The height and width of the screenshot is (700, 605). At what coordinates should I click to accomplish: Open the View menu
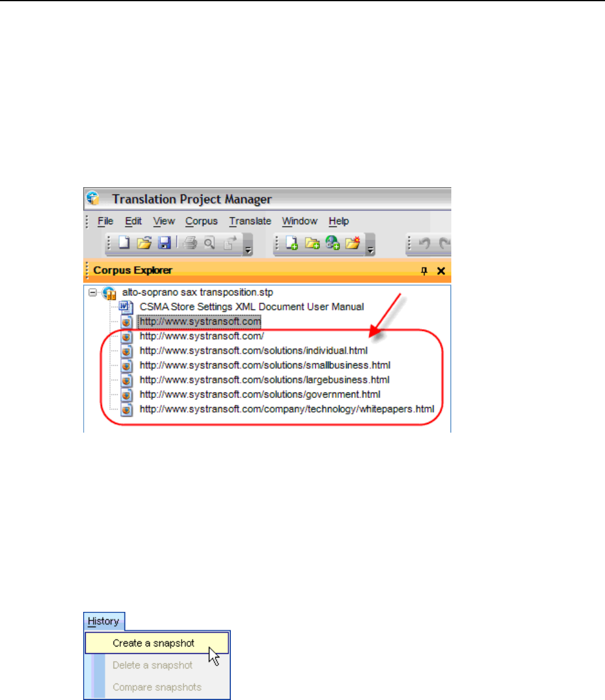tap(164, 221)
